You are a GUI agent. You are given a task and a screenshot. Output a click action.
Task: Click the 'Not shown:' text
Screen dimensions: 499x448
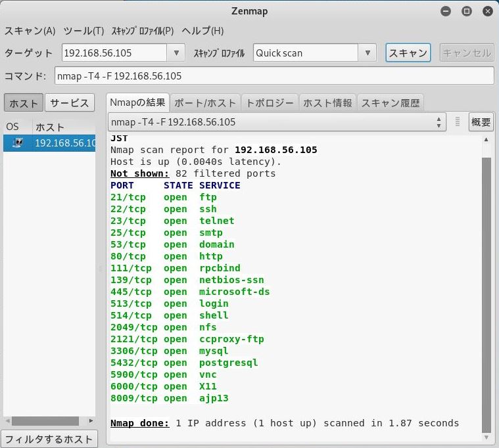(140, 173)
